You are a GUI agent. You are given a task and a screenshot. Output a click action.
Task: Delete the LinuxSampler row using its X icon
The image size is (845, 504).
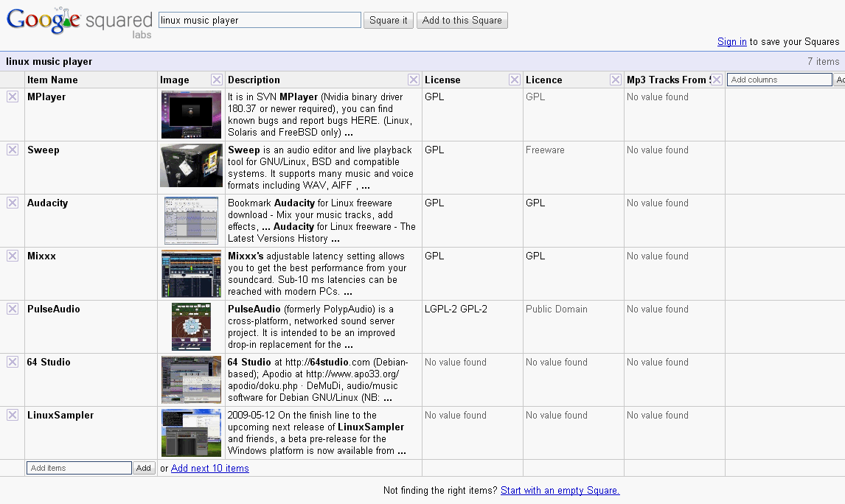click(13, 415)
